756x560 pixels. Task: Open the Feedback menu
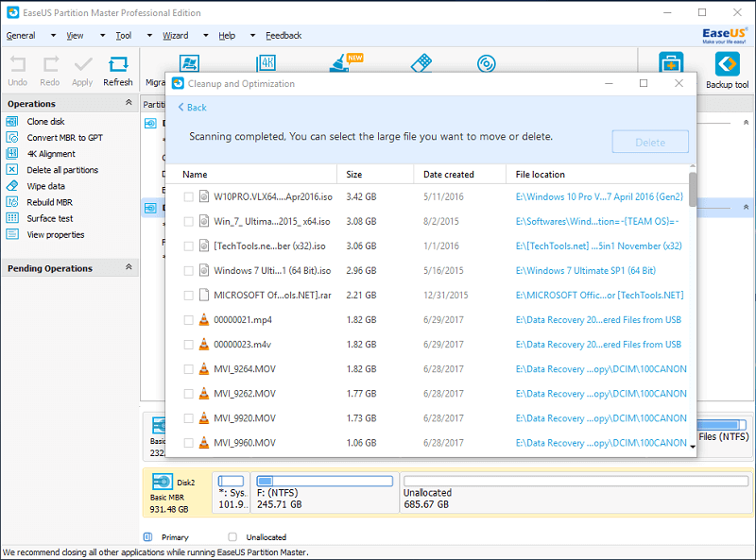[283, 36]
